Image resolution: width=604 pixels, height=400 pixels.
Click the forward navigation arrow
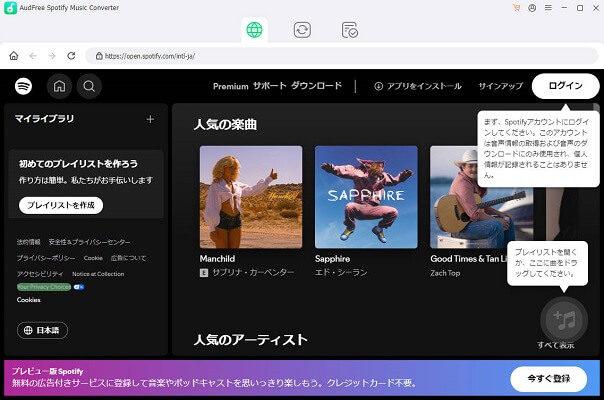(52, 56)
